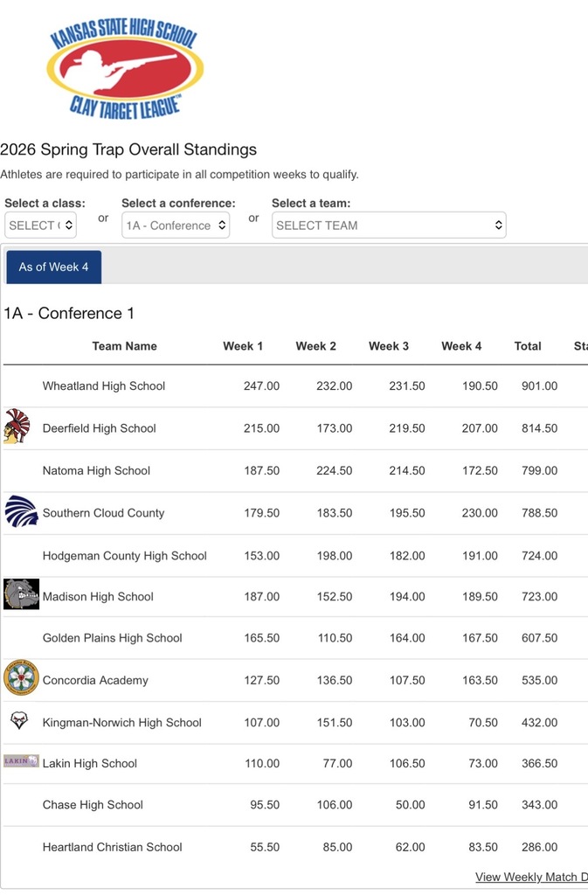Click Chase High School's total 343.00

(x=540, y=804)
